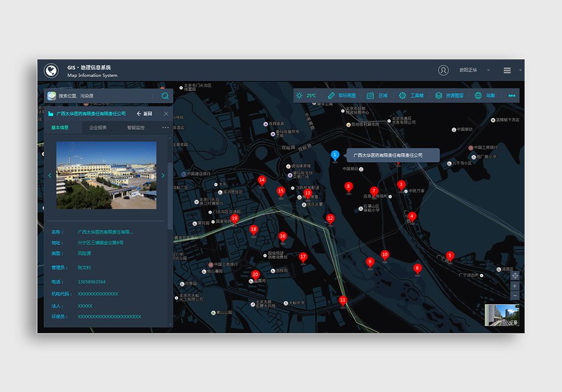The image size is (562, 392).
Task: Open the 全景 panorama thumbnail
Action: pos(502,315)
